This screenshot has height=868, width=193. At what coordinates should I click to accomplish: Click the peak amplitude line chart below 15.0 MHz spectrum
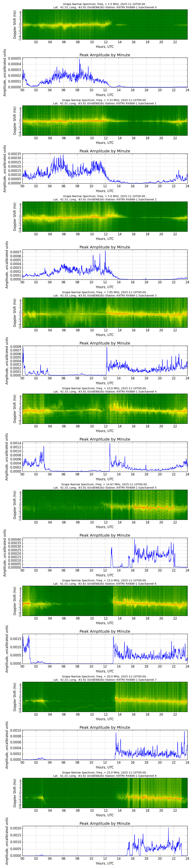pos(105,649)
